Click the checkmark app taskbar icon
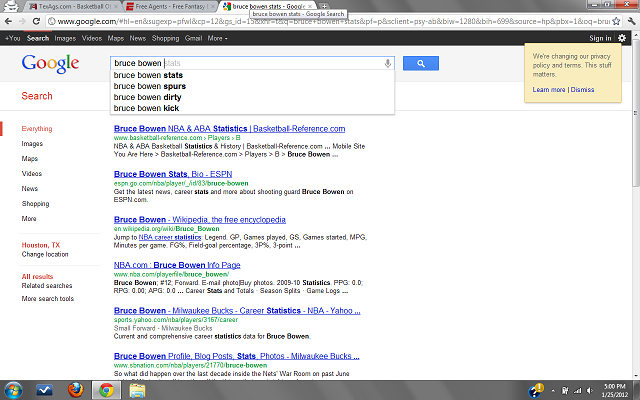This screenshot has width=640, height=400. [x=44, y=390]
